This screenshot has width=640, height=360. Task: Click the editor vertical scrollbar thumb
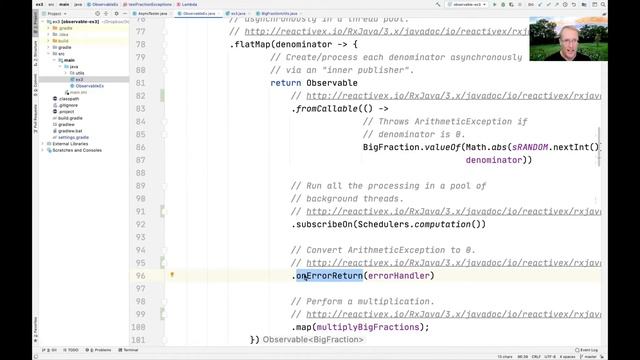point(599,147)
